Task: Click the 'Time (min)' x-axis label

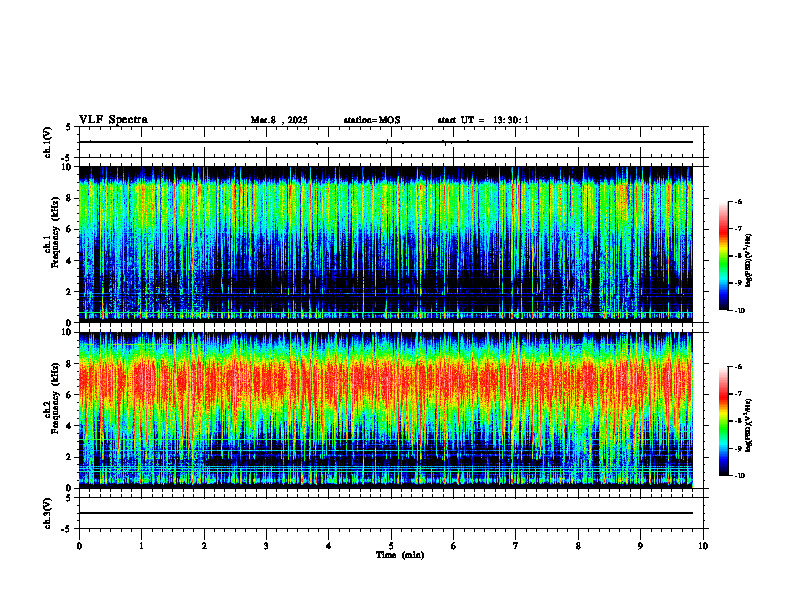Action: [x=400, y=555]
